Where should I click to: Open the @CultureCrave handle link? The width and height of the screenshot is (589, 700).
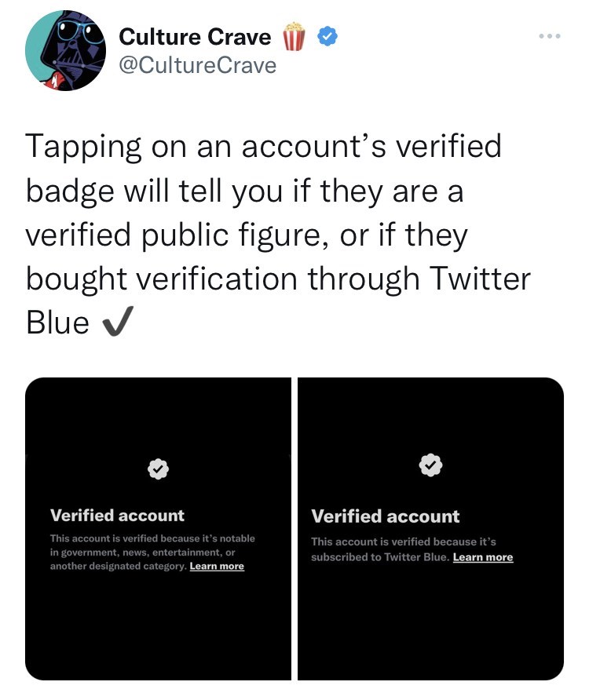tap(197, 65)
